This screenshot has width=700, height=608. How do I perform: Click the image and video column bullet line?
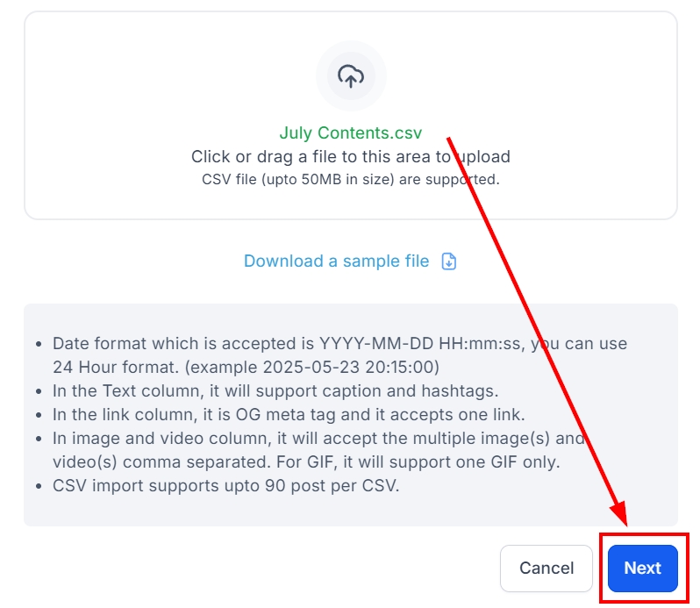click(318, 438)
